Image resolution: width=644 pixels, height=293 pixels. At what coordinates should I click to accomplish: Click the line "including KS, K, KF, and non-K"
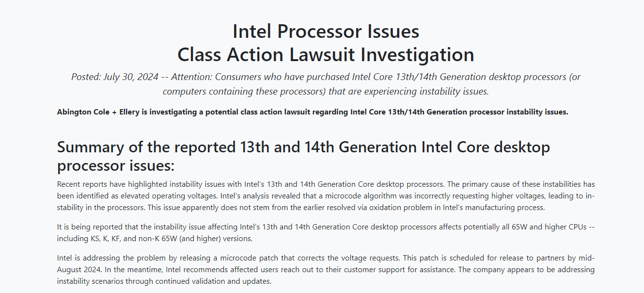pyautogui.click(x=155, y=239)
